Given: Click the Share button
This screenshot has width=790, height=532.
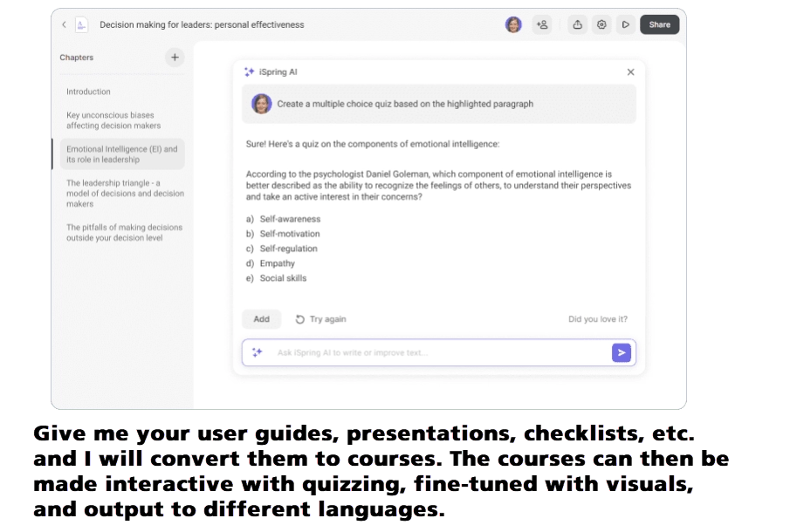Looking at the screenshot, I should pos(659,24).
